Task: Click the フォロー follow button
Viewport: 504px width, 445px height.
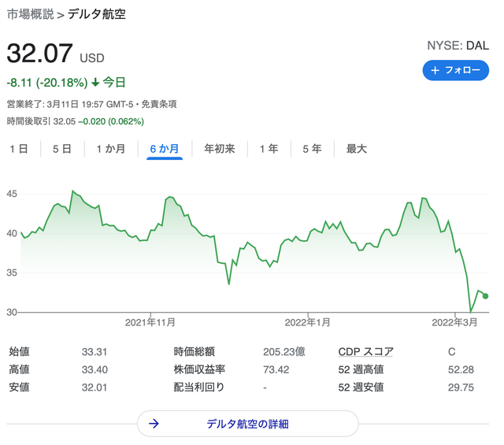Action: pos(455,70)
